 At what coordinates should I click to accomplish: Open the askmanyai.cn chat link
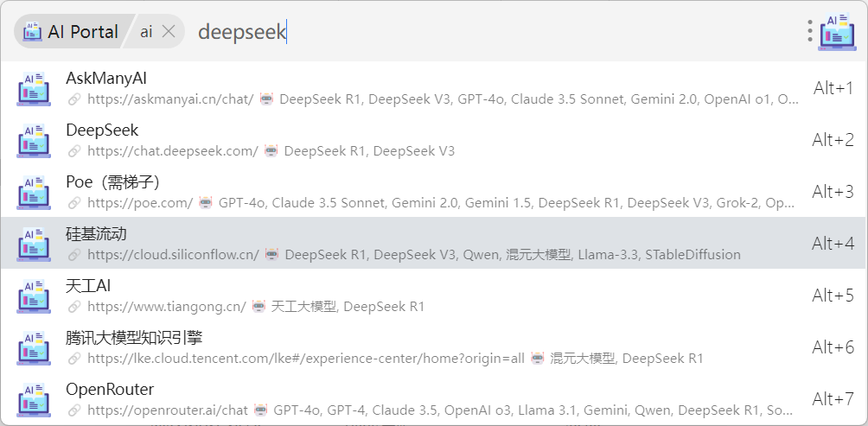[x=170, y=99]
